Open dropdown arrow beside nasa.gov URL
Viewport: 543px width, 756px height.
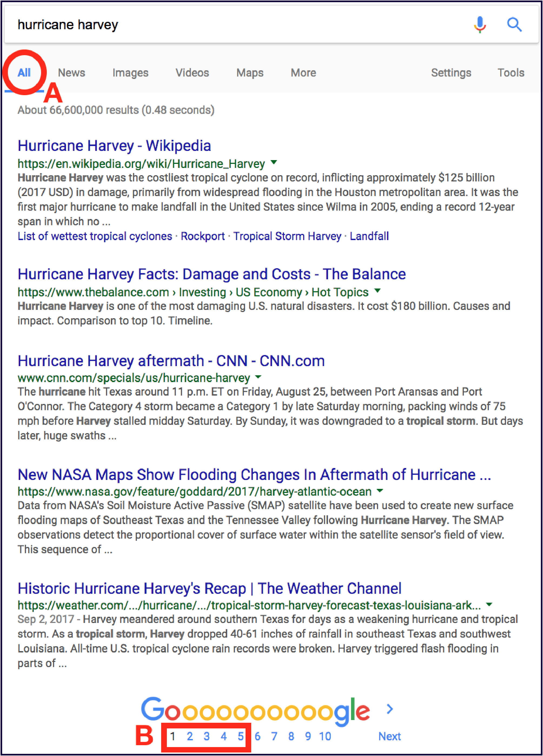coord(380,491)
